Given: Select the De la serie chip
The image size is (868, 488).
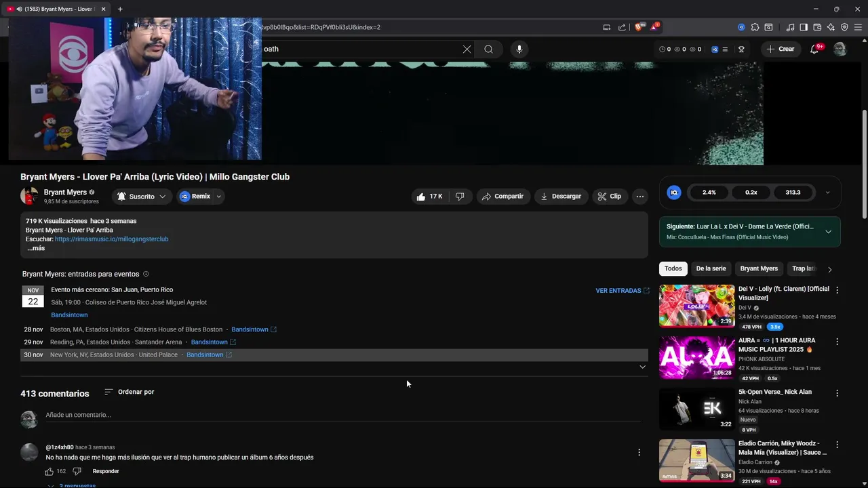Looking at the screenshot, I should point(711,268).
